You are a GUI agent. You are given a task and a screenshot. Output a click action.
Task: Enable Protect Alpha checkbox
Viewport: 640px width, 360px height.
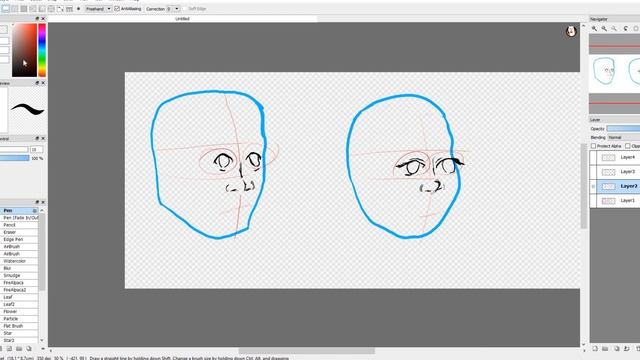point(593,146)
